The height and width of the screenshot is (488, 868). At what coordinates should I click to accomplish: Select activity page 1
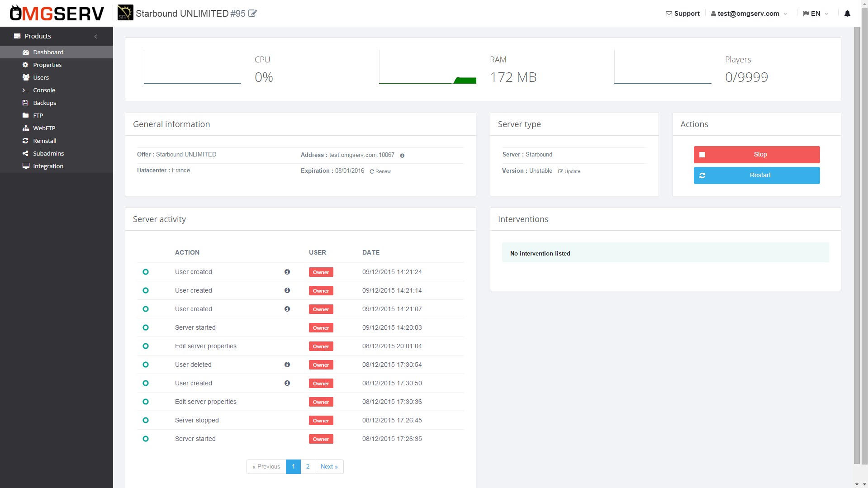click(x=293, y=467)
